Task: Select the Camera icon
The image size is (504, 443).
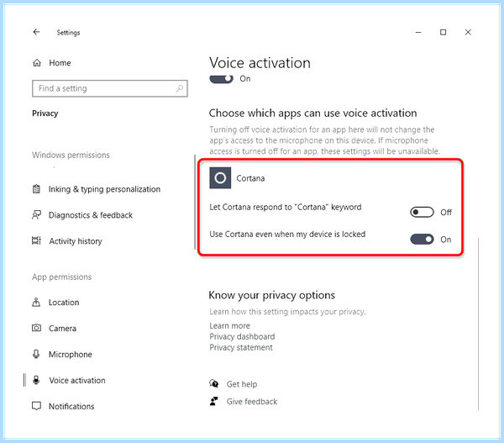Action: click(x=36, y=328)
